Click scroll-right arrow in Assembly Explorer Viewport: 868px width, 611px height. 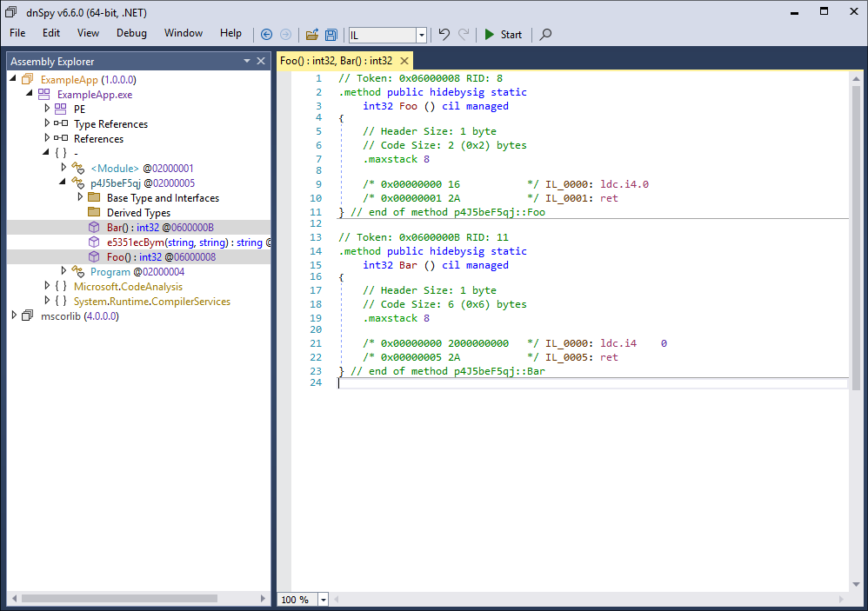point(263,598)
